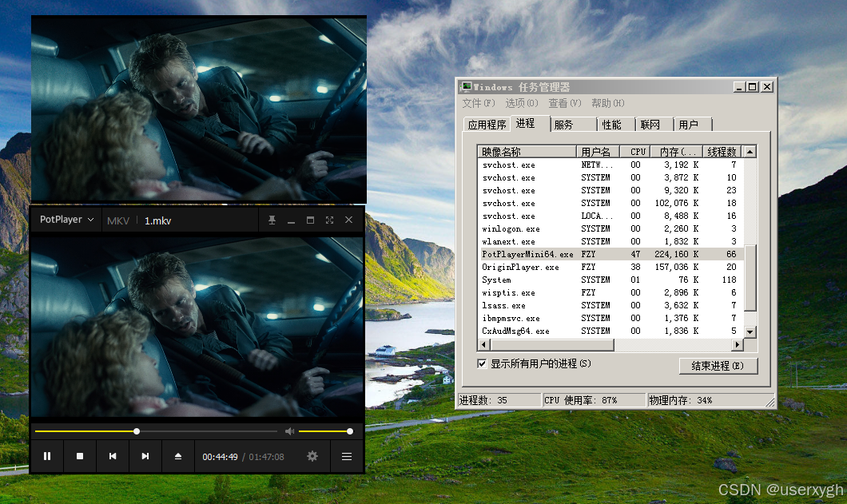Open the PotPlayer main menu dropdown
The width and height of the screenshot is (847, 504).
[x=67, y=220]
